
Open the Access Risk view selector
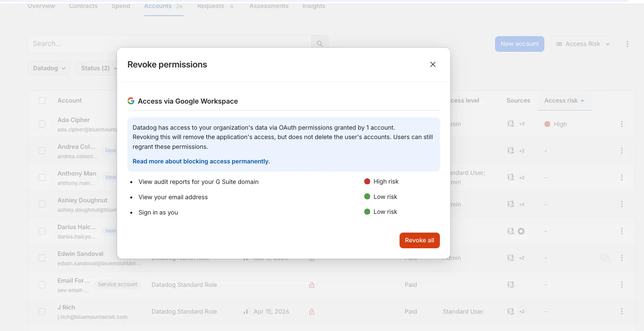point(582,44)
